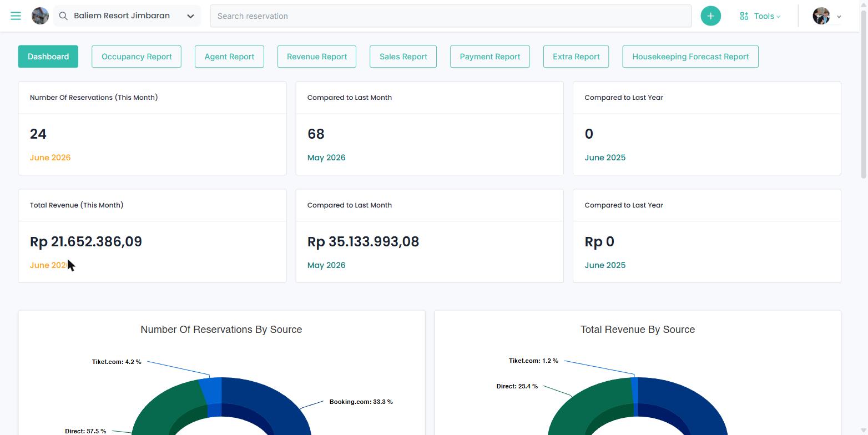The width and height of the screenshot is (868, 435).
Task: Click Total Revenue (This Month) heading
Action: 77,205
